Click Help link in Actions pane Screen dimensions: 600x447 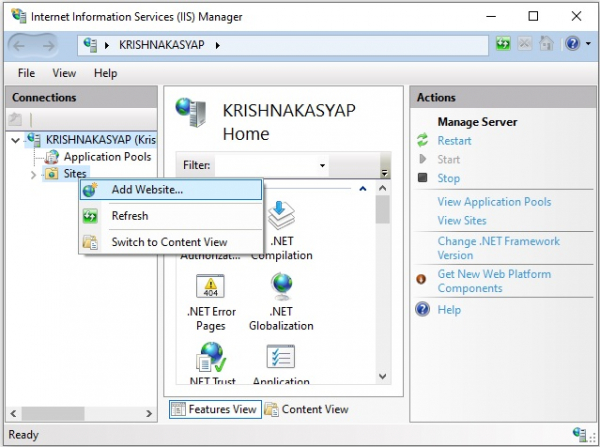[449, 309]
